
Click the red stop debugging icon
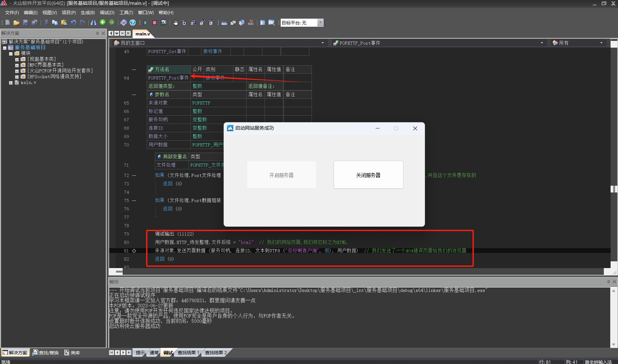pos(154,23)
